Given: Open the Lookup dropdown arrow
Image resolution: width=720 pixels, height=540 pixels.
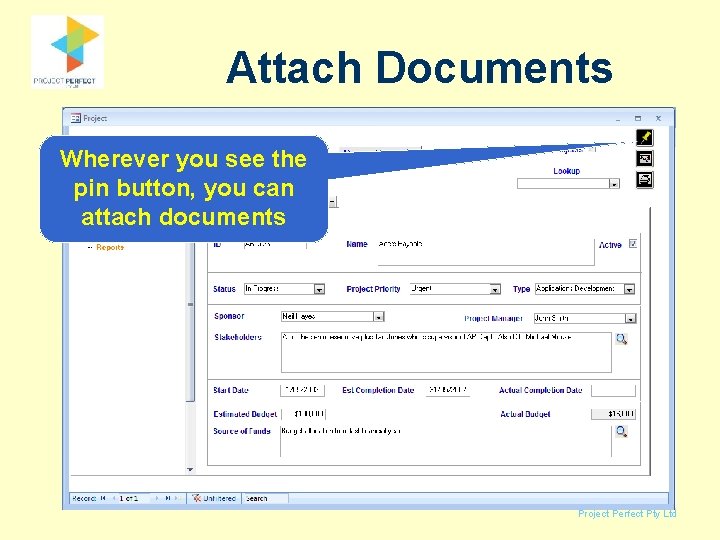Looking at the screenshot, I should [x=614, y=184].
